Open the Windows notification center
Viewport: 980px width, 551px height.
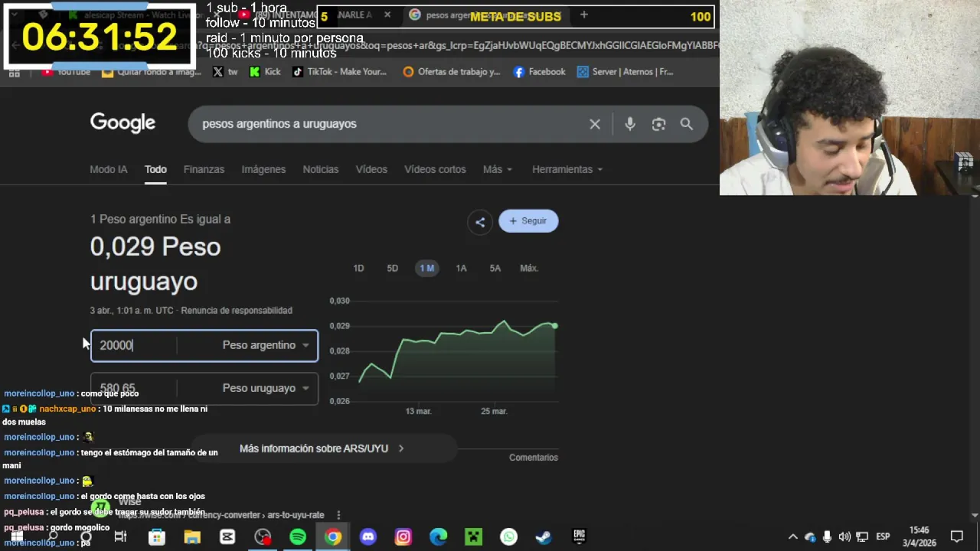point(957,537)
